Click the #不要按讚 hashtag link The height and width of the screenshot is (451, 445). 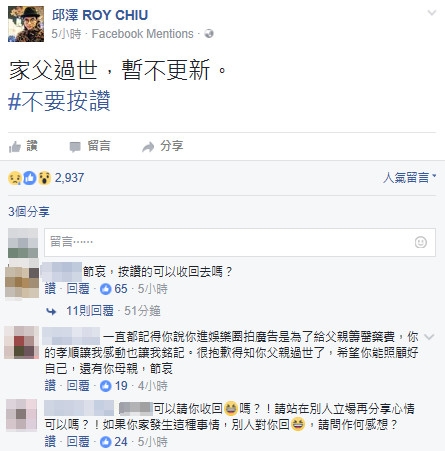pyautogui.click(x=59, y=101)
